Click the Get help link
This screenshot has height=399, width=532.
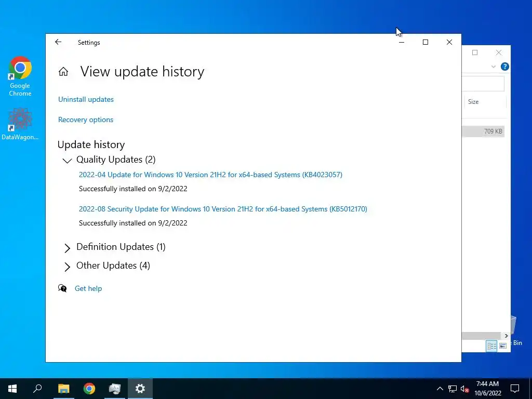pyautogui.click(x=88, y=288)
